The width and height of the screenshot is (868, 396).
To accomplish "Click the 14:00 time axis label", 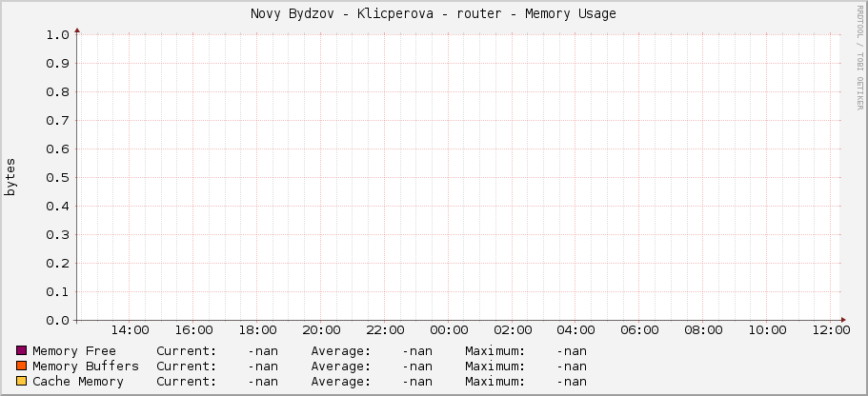I will (x=130, y=330).
